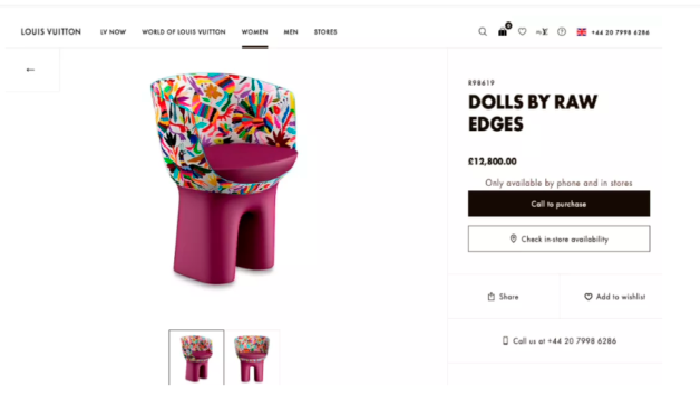Add the chair to wishlist
This screenshot has height=400, width=700.
[615, 297]
